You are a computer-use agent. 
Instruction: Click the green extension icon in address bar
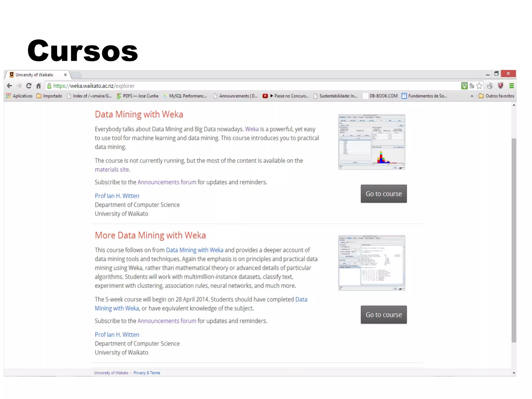pos(464,86)
